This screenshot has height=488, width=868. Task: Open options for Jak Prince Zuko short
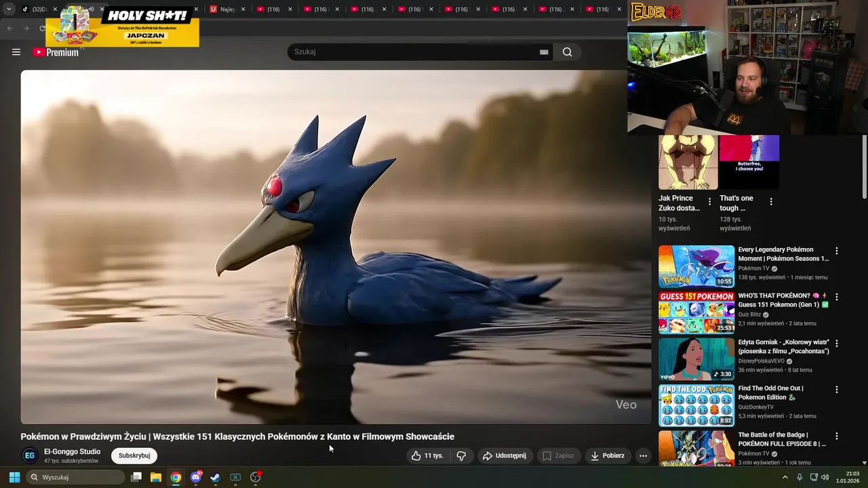pyautogui.click(x=709, y=201)
